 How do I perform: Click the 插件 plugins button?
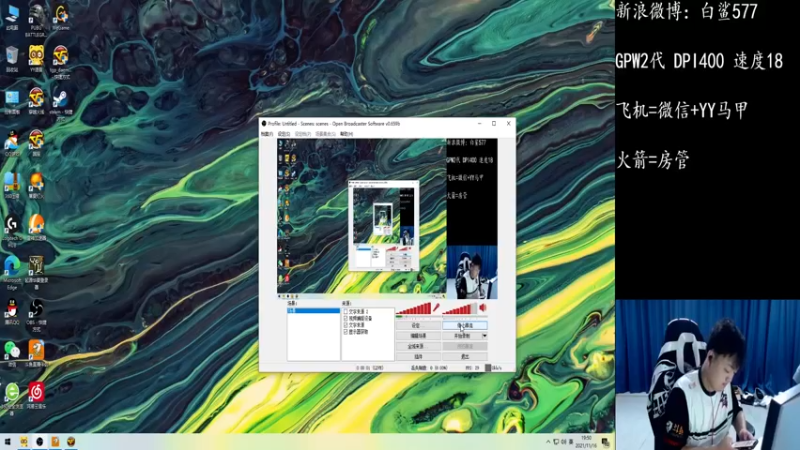[418, 357]
